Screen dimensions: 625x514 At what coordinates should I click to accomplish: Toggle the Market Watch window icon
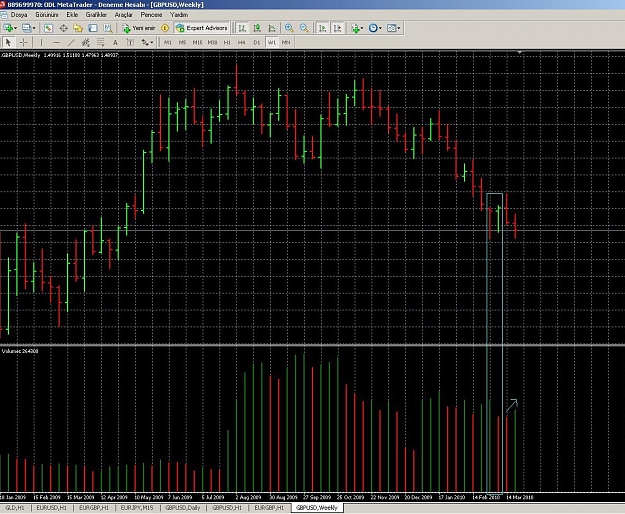coord(48,28)
